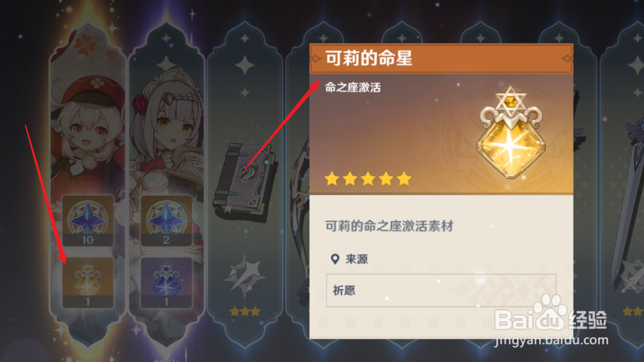Click the five-star rating row
This screenshot has width=644, height=362.
click(368, 179)
